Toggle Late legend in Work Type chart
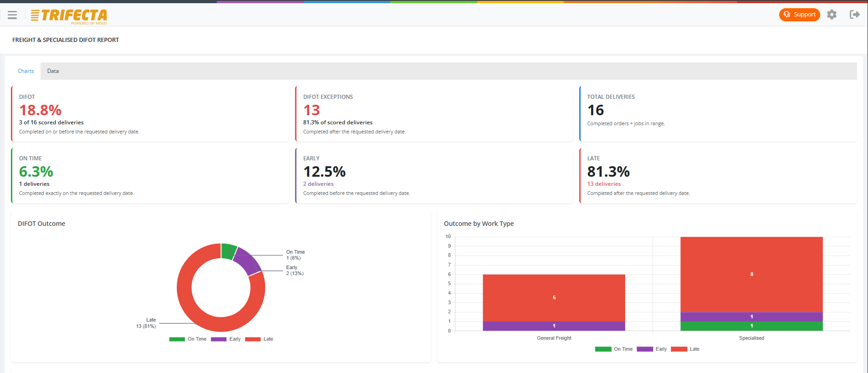The image size is (868, 373). 685,349
